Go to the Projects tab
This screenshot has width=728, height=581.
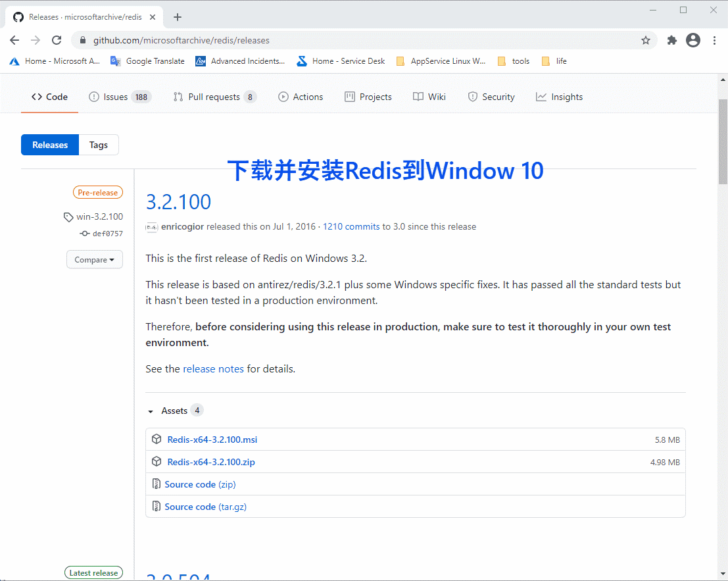click(369, 97)
